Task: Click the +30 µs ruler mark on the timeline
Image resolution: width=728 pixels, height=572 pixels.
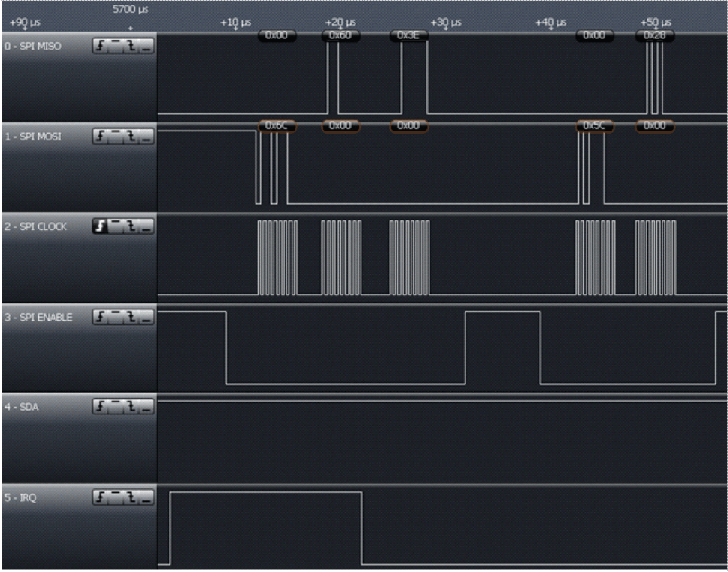Action: pyautogui.click(x=445, y=23)
